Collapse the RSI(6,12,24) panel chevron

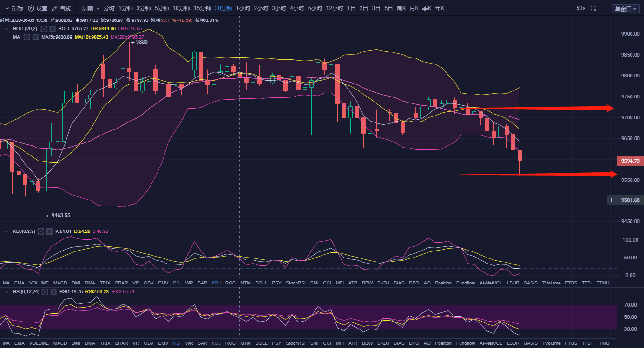(6, 292)
